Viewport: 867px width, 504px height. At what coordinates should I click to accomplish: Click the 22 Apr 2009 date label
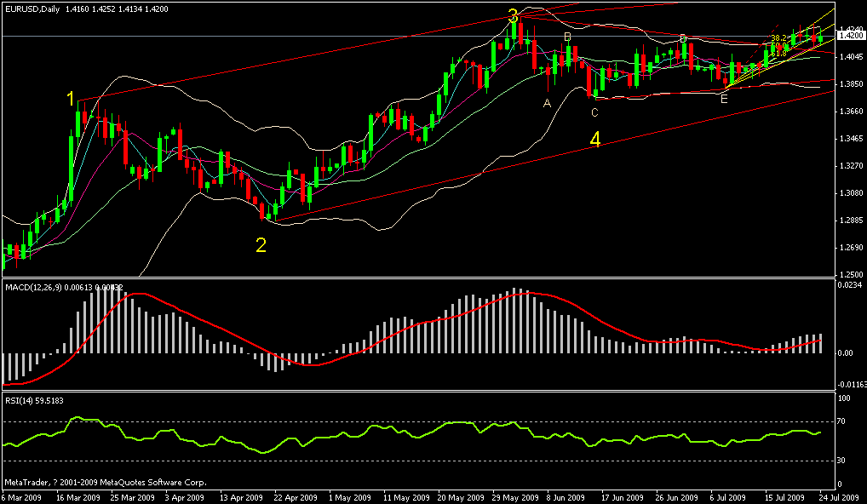click(296, 497)
